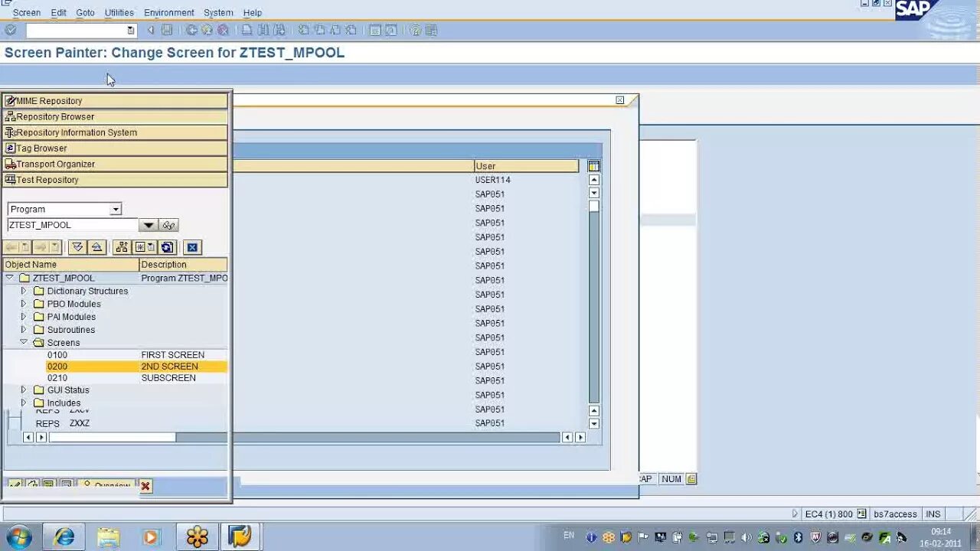980x551 pixels.
Task: Open the Environment menu
Action: tap(169, 12)
